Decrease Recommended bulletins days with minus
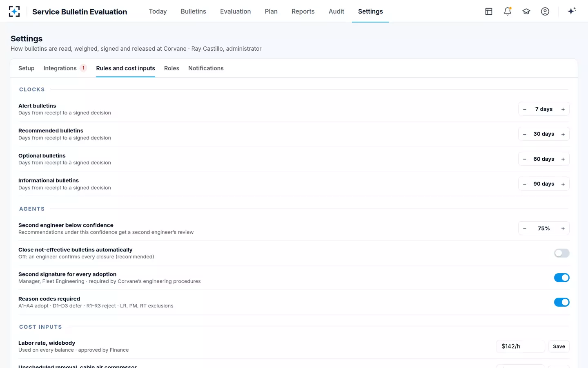 [x=525, y=134]
